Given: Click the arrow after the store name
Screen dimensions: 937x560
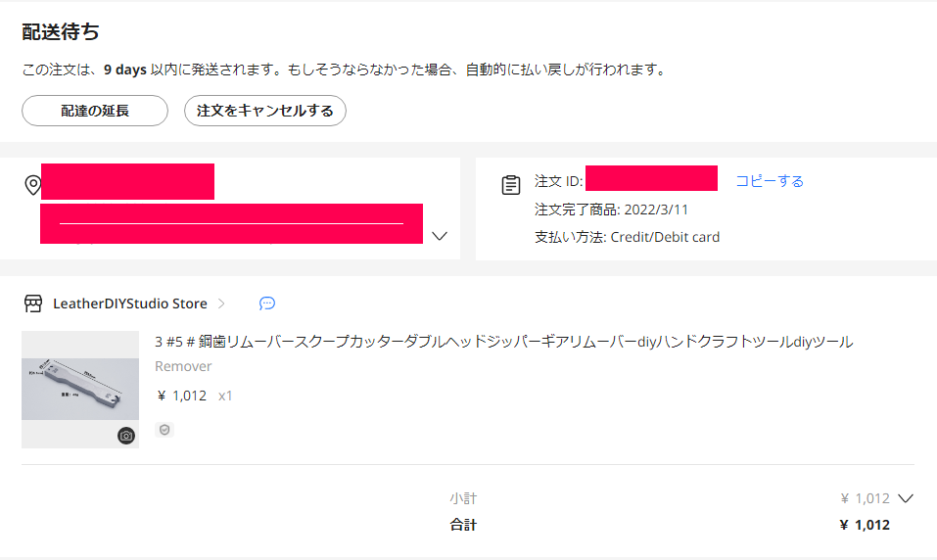Looking at the screenshot, I should click(221, 303).
